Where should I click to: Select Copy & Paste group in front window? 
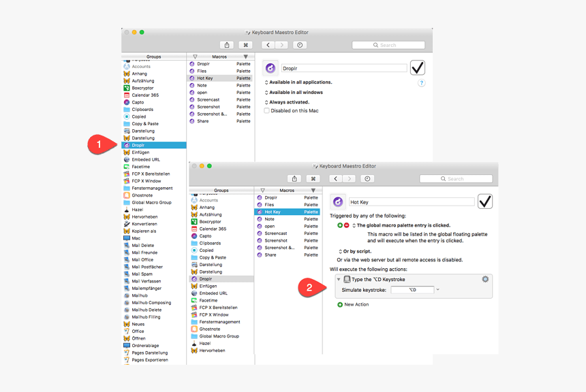point(221,258)
